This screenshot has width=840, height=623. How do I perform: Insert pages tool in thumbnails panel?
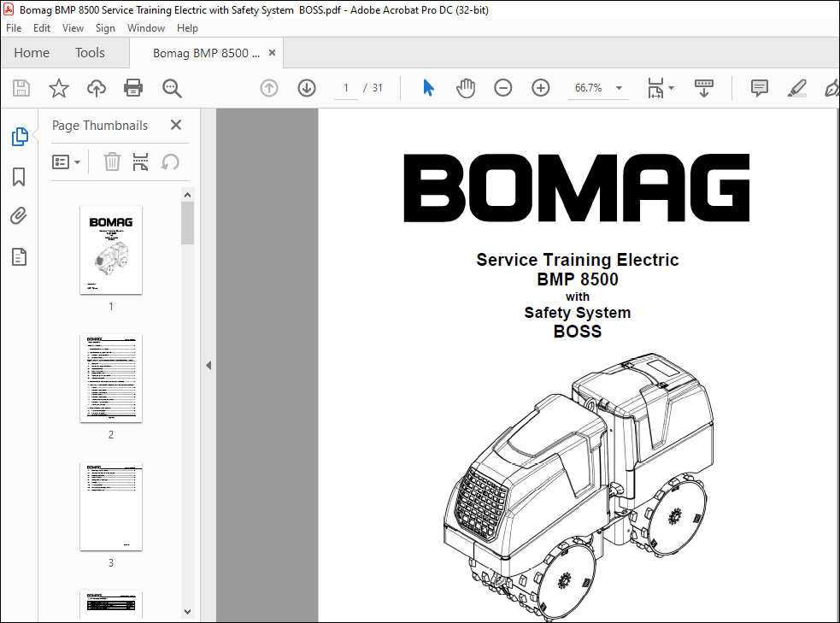pos(140,162)
